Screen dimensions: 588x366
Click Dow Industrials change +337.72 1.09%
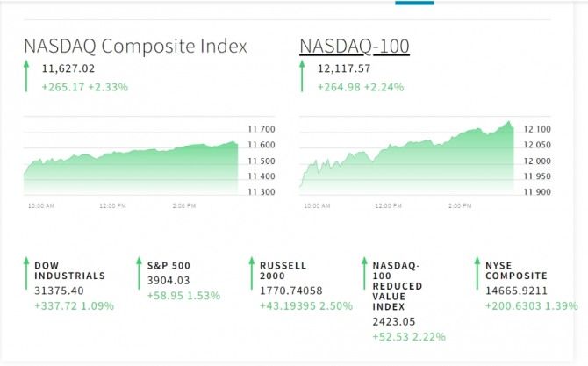tap(75, 306)
